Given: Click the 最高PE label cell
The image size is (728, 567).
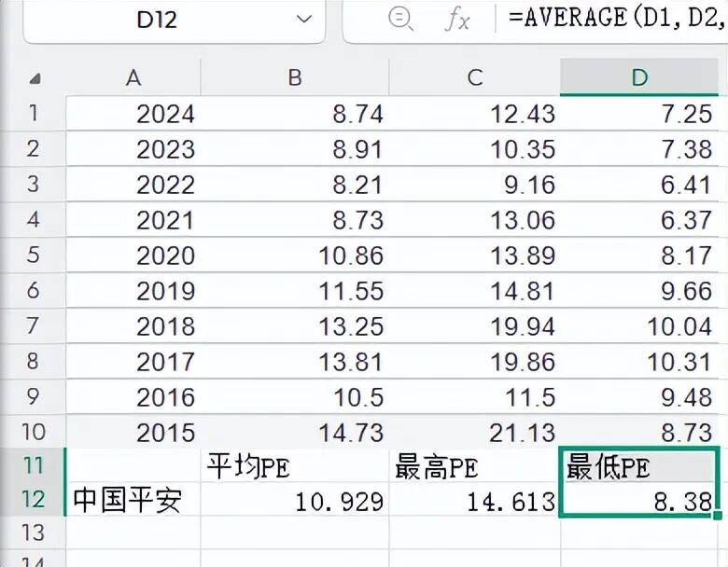Looking at the screenshot, I should click(474, 465).
